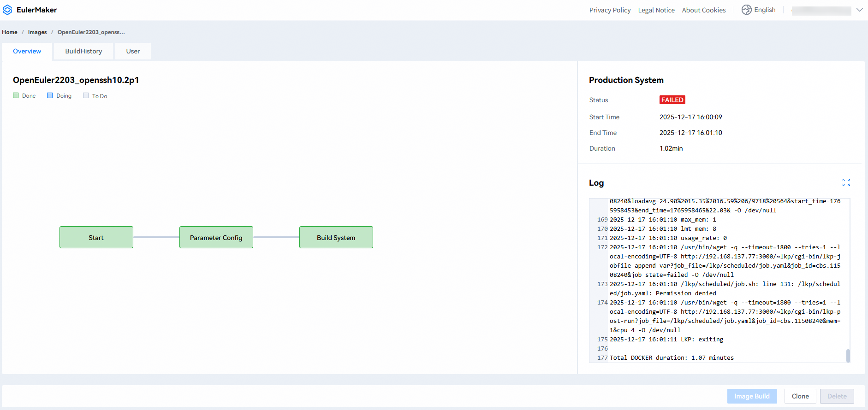Click start time value 2025-12-17 16:00:09
Viewport: 868px width, 410px height.
tap(691, 117)
